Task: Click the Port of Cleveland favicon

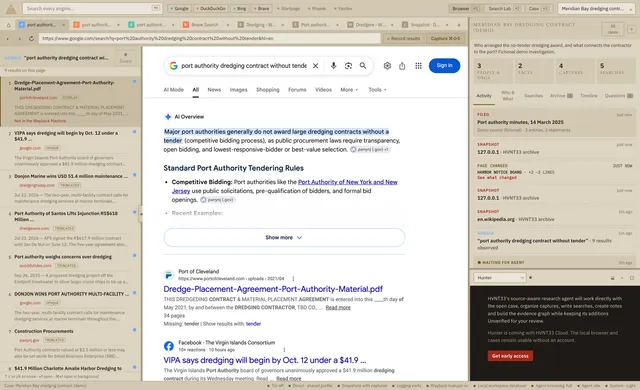Action: [x=169, y=275]
